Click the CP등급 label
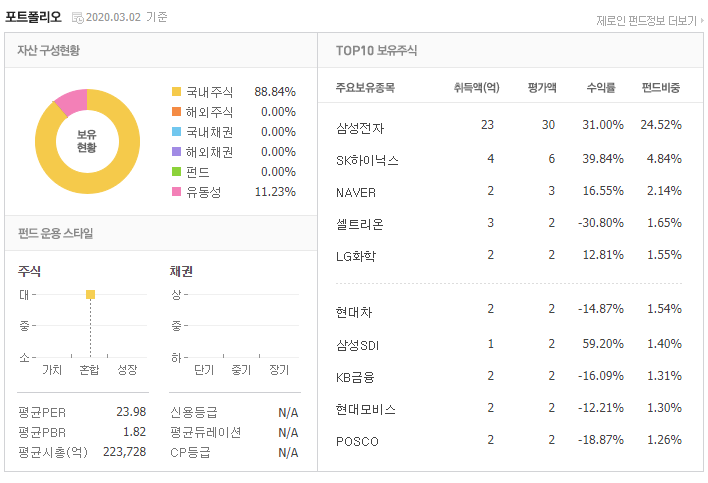Screen dimensions: 708x483 [x=190, y=452]
